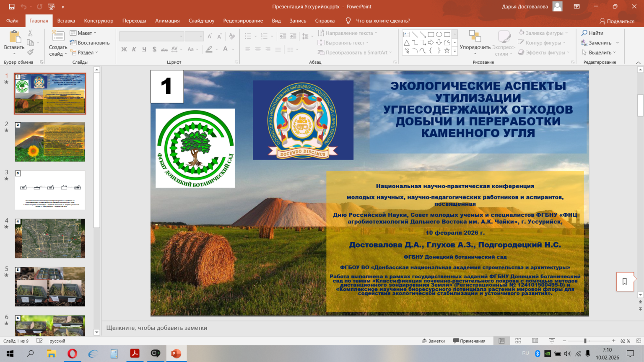Switch to the Анимация tab
Viewport: 644px width, 362px height.
167,21
